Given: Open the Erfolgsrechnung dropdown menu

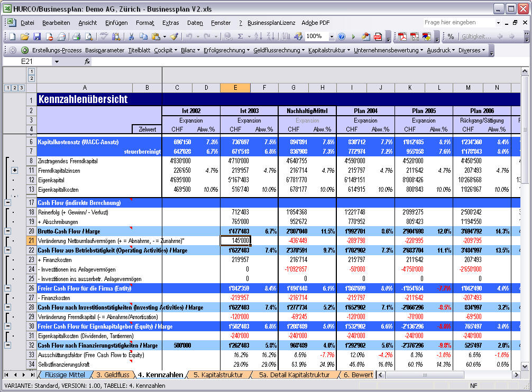Looking at the screenshot, I should click(227, 50).
